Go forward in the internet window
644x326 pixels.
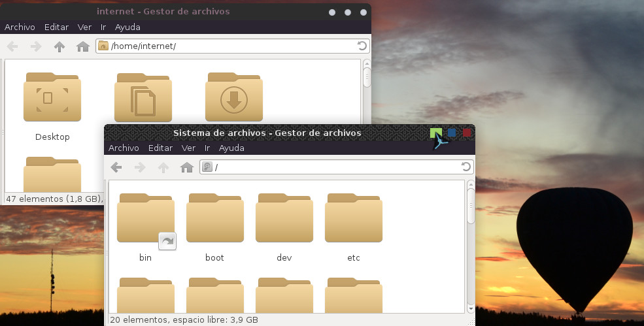[36, 46]
